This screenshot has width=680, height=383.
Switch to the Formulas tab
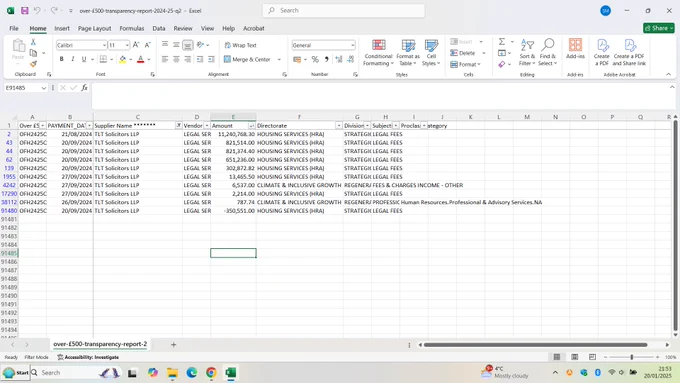click(132, 28)
